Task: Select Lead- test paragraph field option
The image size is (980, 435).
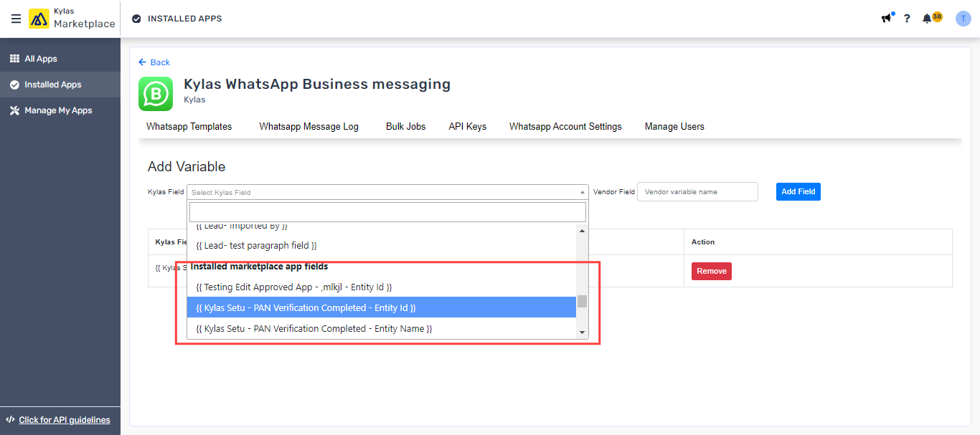Action: (x=382, y=246)
